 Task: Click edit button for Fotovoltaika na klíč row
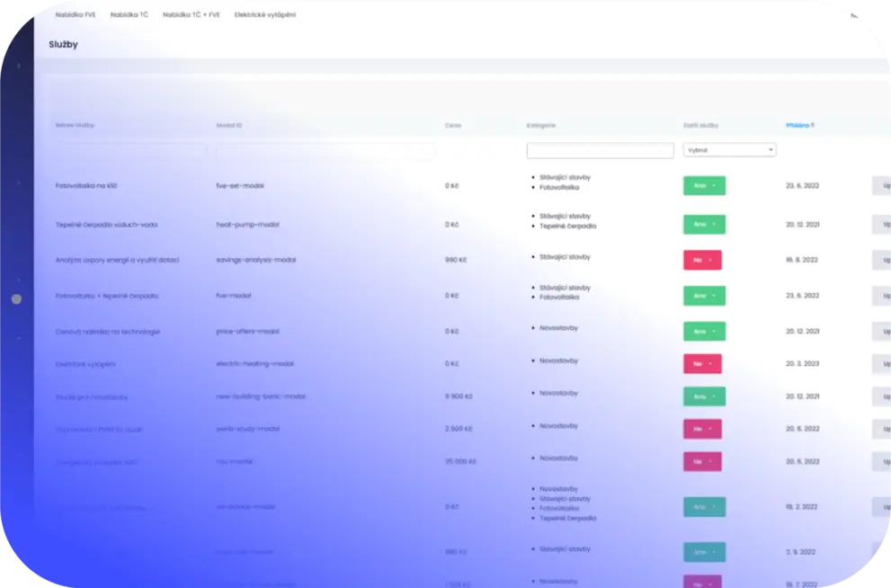882,186
